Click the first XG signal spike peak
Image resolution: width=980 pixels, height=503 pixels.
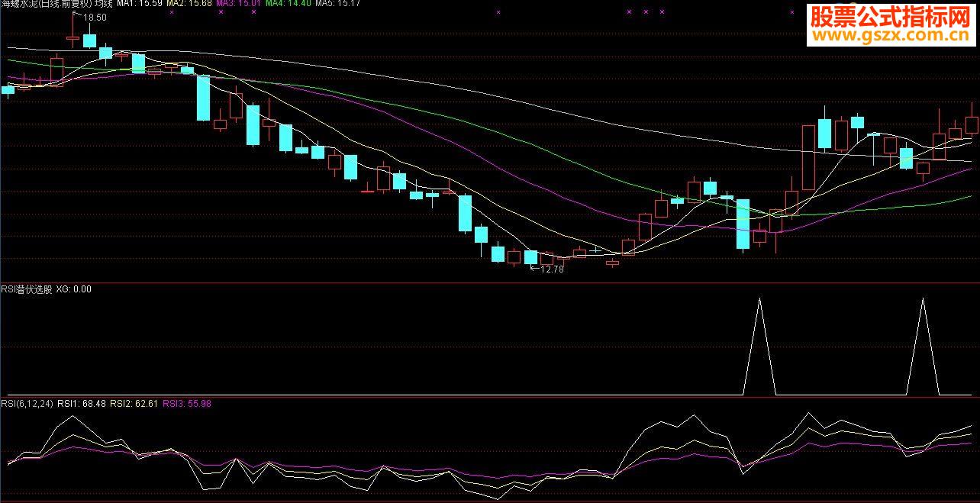[x=759, y=300]
